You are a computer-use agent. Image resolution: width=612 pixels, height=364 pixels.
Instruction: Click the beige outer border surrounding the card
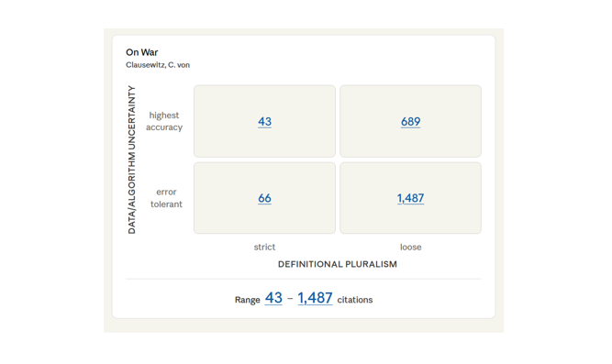pos(108,180)
